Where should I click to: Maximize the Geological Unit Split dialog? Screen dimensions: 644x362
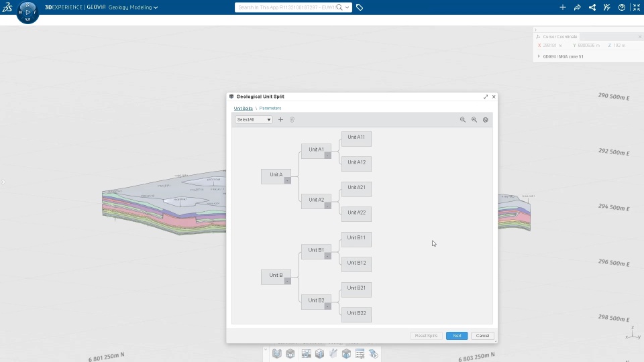point(486,97)
